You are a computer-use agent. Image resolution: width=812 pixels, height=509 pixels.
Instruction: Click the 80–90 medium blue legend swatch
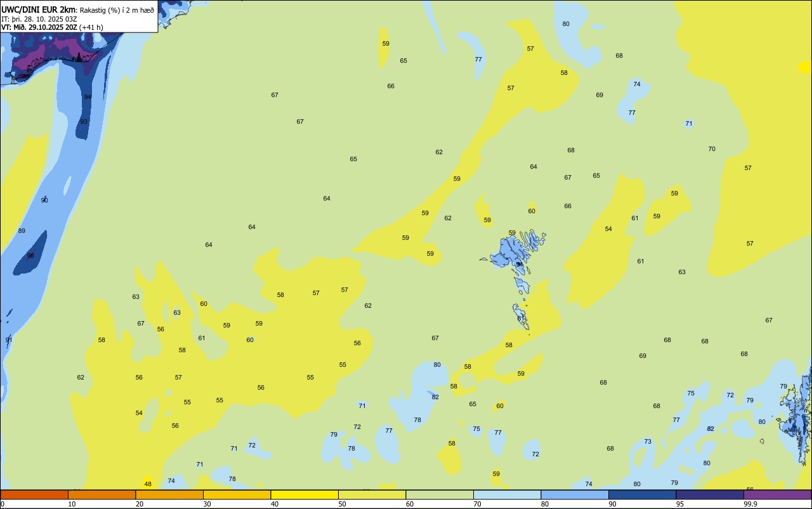575,494
